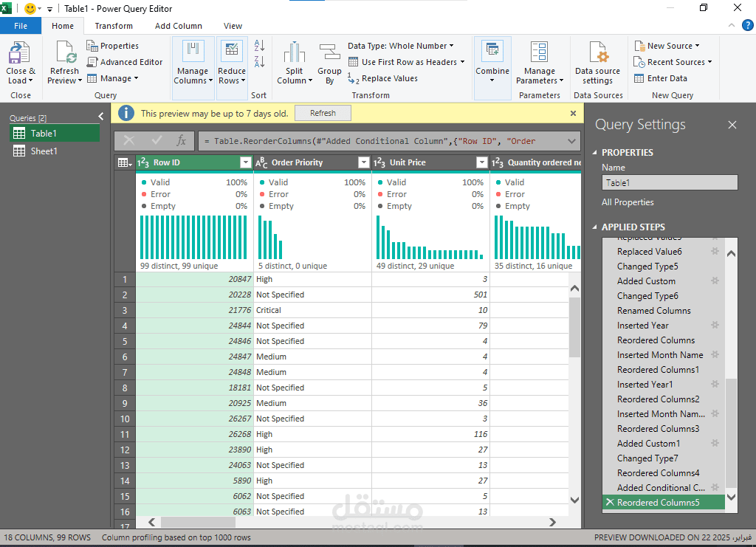Open gear settings for Added Custom step

pos(715,281)
